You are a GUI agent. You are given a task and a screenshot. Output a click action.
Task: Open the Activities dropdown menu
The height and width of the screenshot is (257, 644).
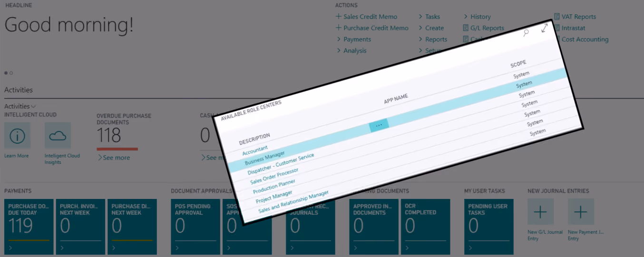tap(20, 107)
